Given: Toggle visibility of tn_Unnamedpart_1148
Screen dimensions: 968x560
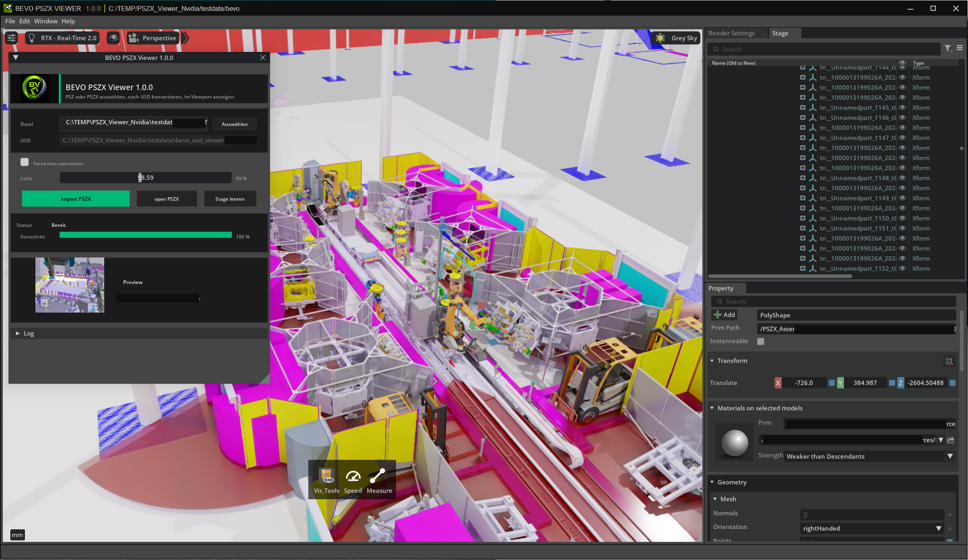Looking at the screenshot, I should click(x=903, y=178).
